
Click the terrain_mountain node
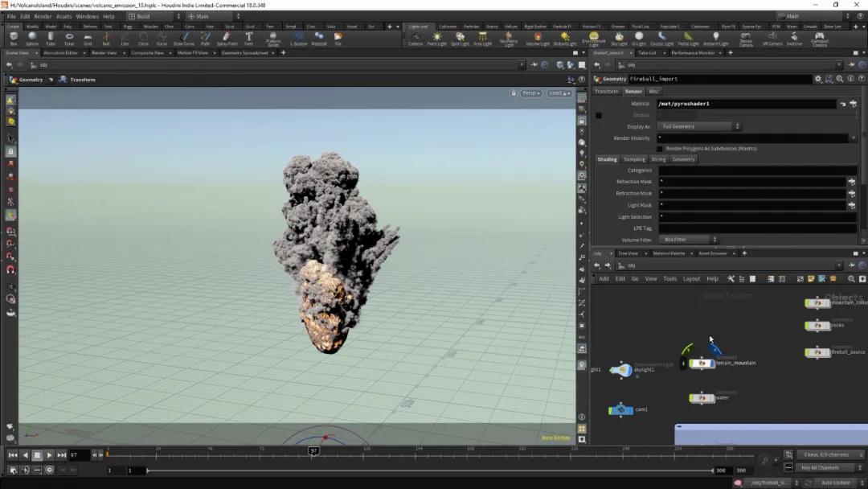(702, 364)
